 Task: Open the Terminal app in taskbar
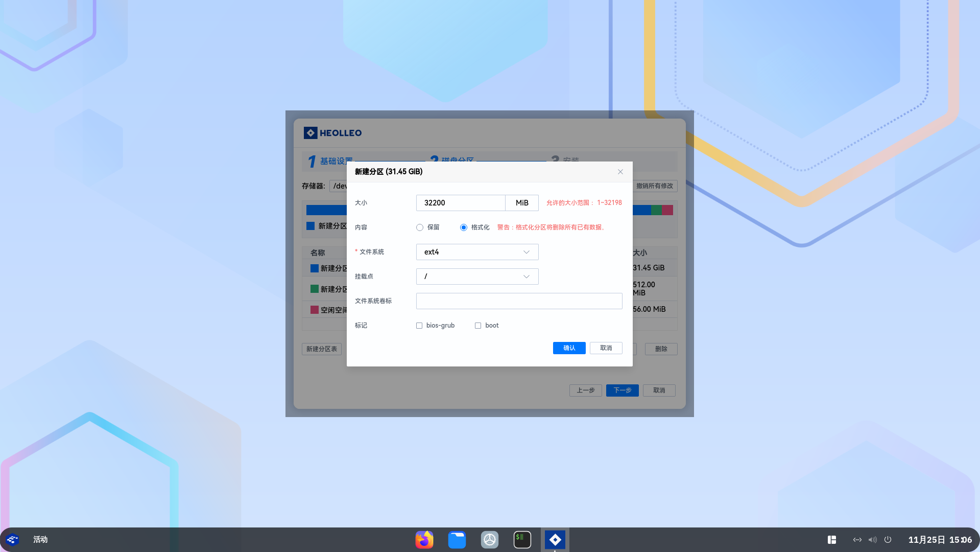click(x=522, y=540)
